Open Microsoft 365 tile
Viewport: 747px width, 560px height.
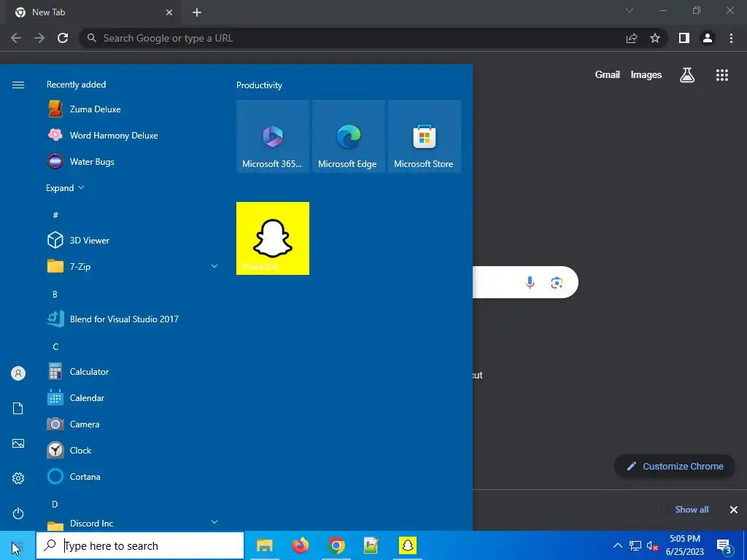[273, 136]
